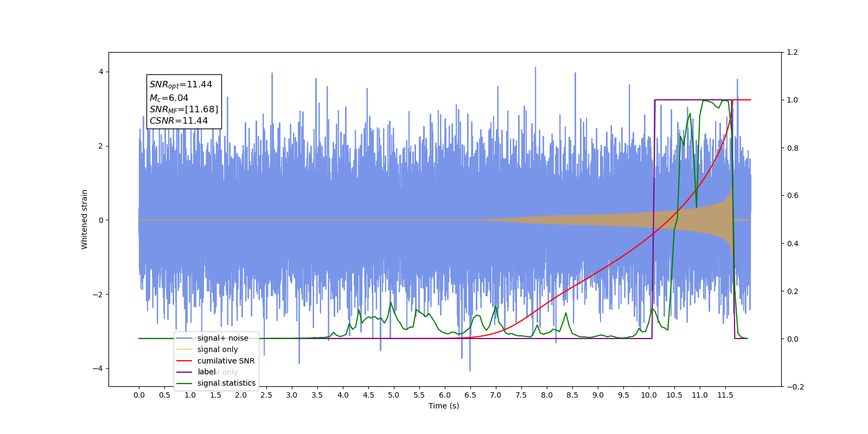Click the 5.0 tick on time axis
The height and width of the screenshot is (434, 868).
point(394,395)
